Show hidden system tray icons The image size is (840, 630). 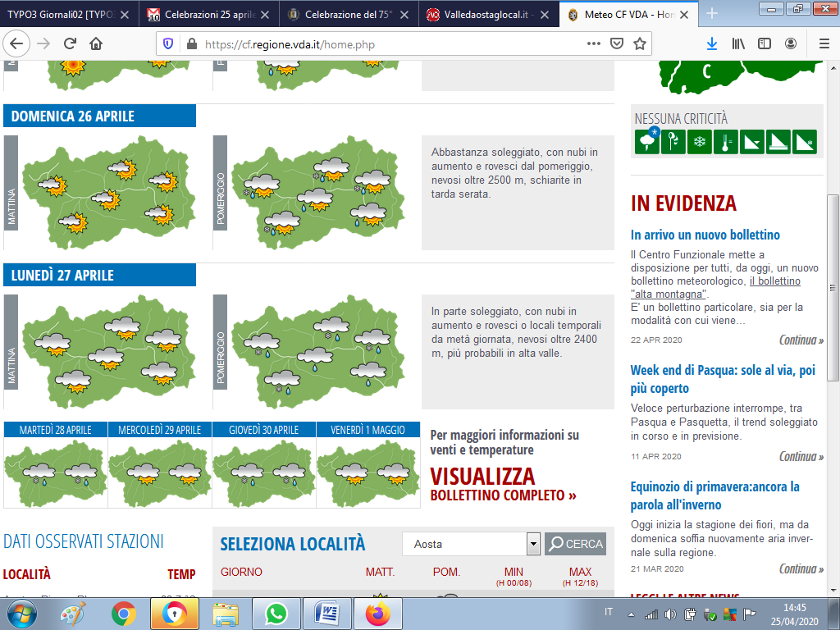(631, 614)
